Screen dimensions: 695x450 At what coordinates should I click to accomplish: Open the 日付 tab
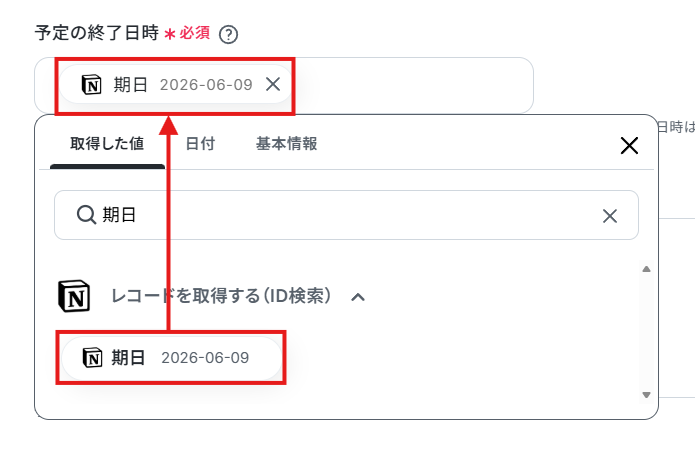tap(200, 144)
